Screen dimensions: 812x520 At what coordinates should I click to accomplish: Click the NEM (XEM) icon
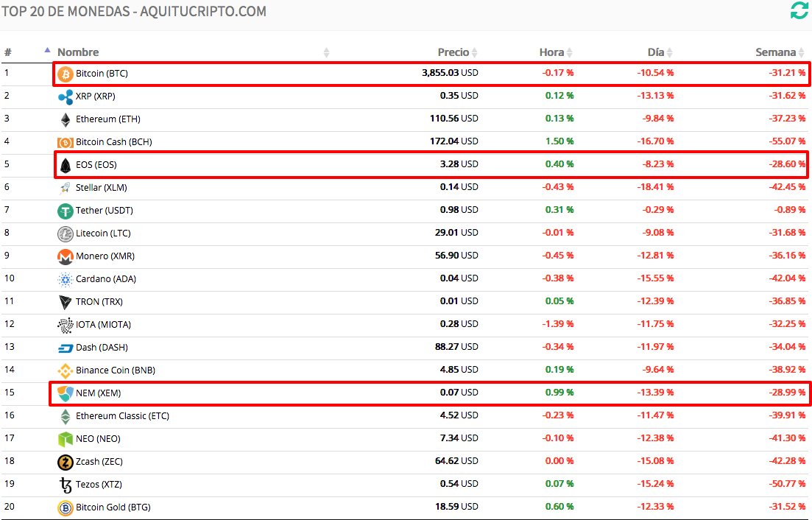click(66, 393)
